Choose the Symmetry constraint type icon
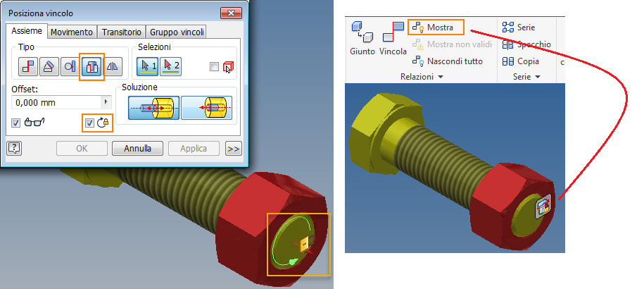 pyautogui.click(x=113, y=66)
